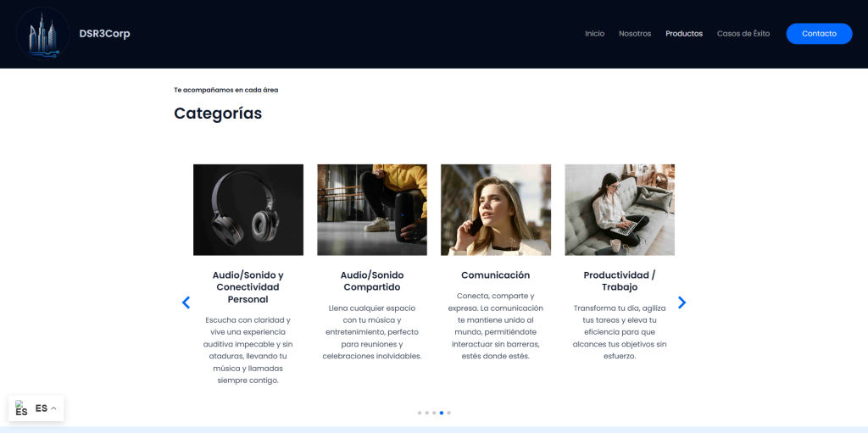Open the Productos navigation item
The width and height of the screenshot is (868, 433).
[684, 34]
